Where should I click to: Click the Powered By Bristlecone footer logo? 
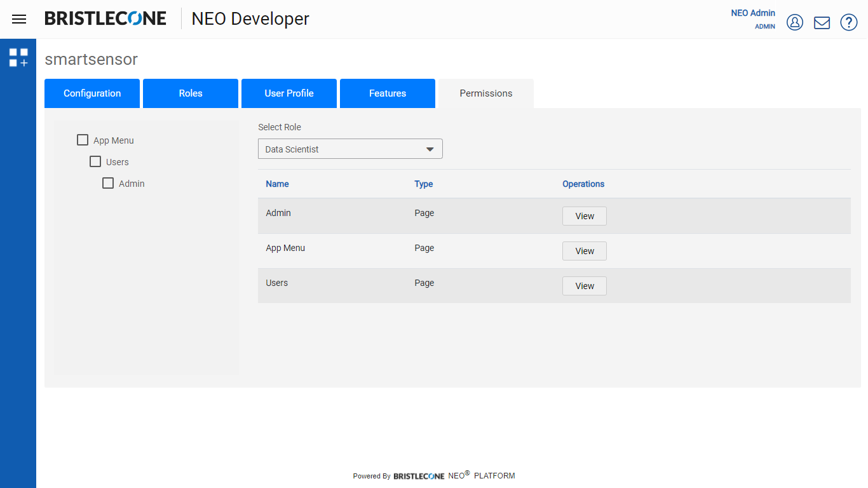[419, 476]
